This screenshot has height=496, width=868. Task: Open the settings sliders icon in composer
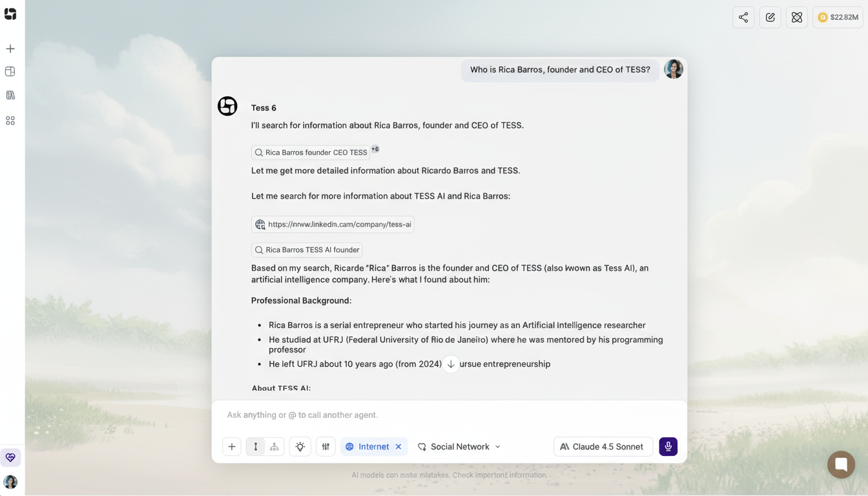click(x=325, y=446)
